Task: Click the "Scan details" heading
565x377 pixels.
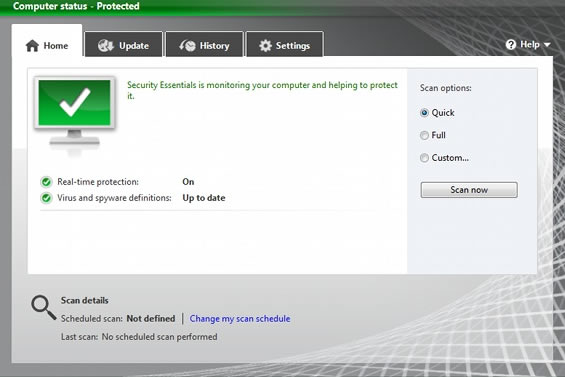Action: tap(84, 300)
